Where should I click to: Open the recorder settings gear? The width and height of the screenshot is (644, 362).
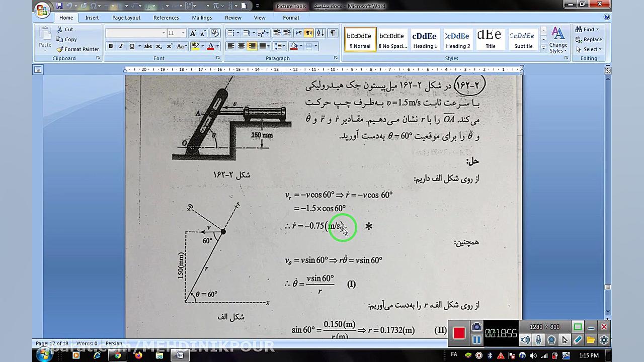[603, 340]
